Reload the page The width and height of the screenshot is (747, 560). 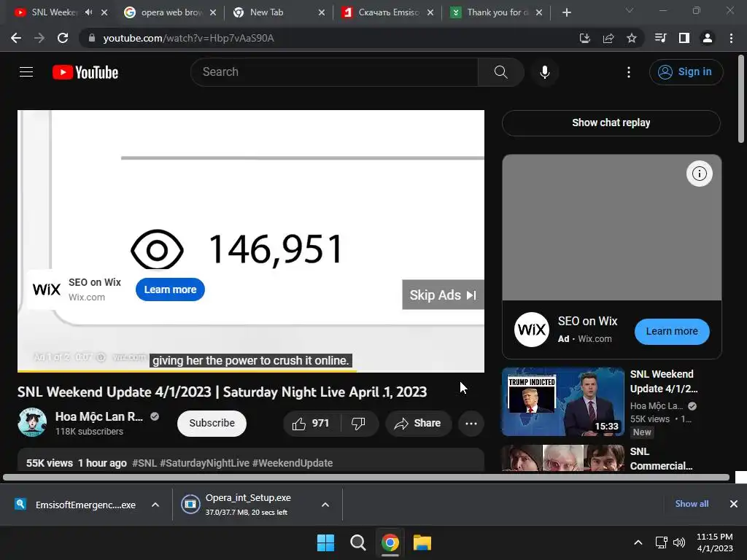[63, 38]
